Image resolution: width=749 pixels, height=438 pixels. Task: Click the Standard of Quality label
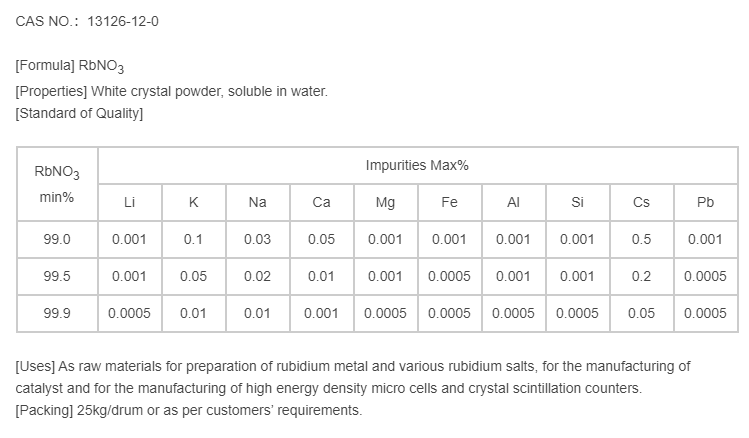click(x=80, y=113)
